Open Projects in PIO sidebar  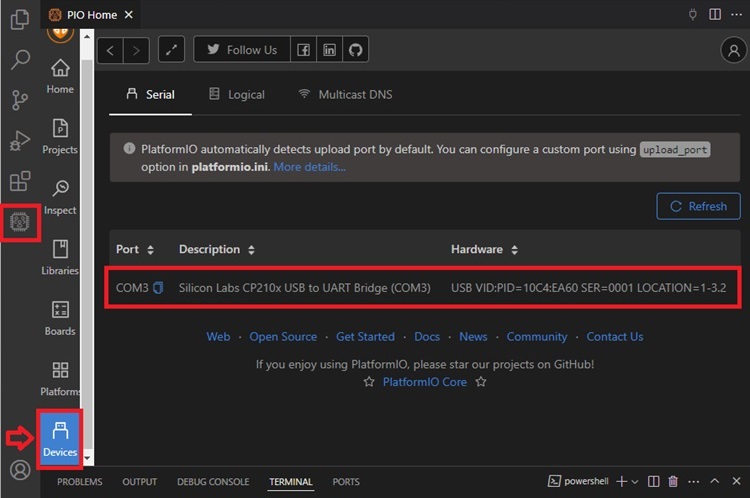pos(60,137)
